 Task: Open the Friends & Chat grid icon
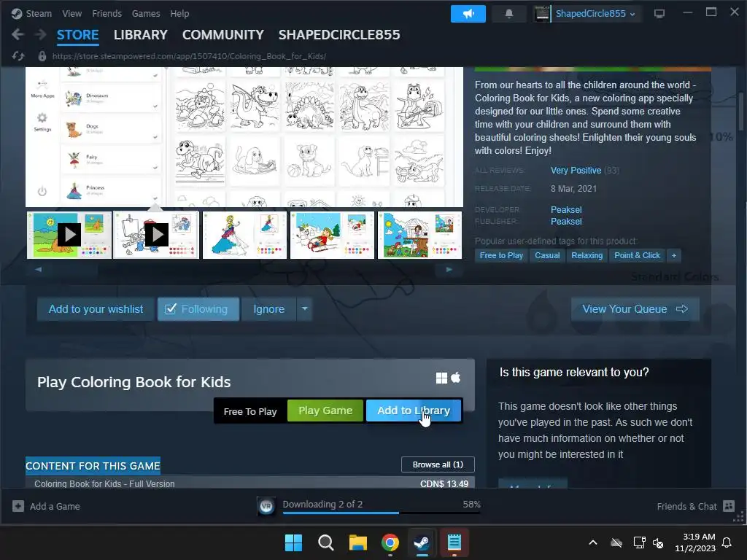click(x=729, y=506)
